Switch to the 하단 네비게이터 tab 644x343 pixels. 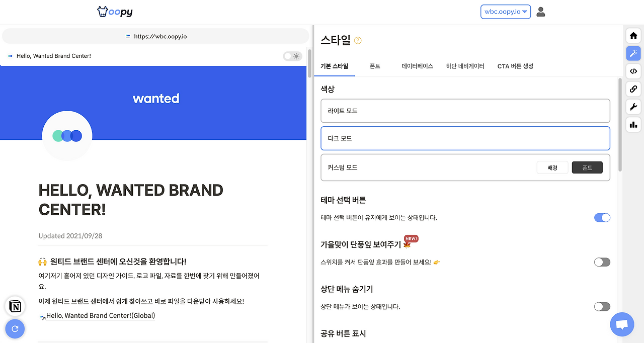pos(465,66)
